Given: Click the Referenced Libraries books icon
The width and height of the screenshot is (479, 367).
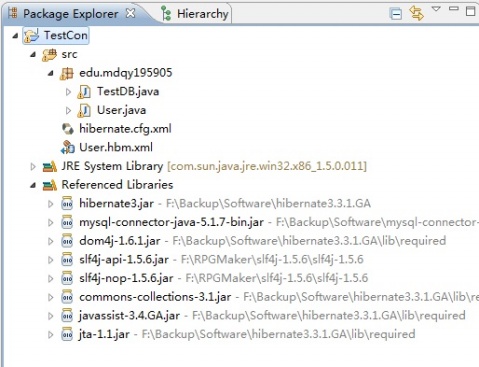Looking at the screenshot, I should (x=50, y=185).
